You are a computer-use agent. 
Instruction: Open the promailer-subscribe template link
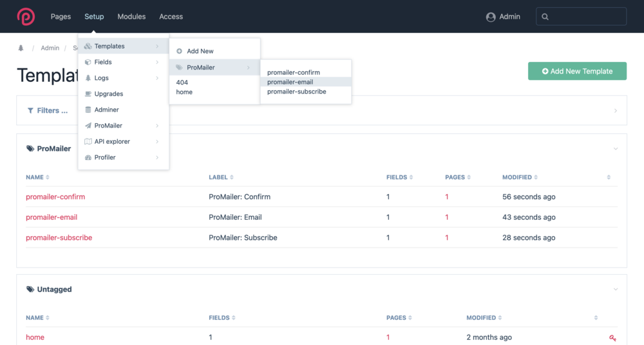[59, 238]
